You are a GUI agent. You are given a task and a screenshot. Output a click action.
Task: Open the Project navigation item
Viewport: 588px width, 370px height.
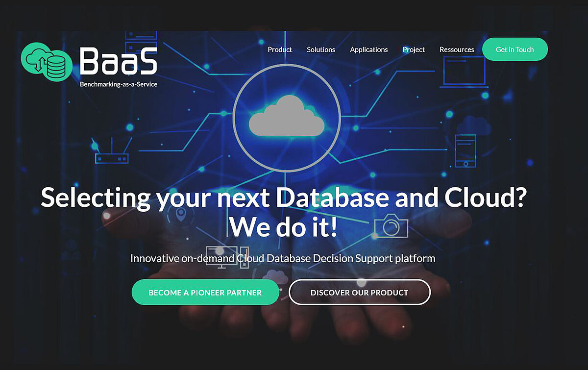[414, 49]
